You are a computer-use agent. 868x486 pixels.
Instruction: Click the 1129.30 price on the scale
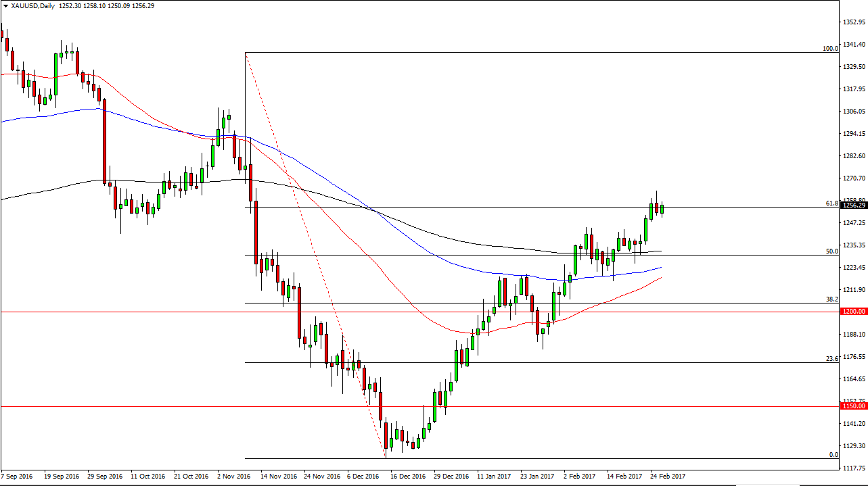point(853,446)
